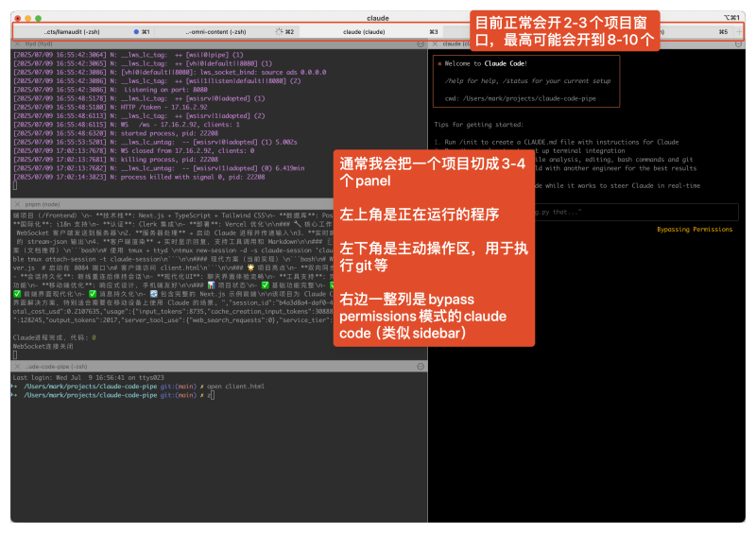Click 'process killed with signal 0' log line
The width and height of the screenshot is (756, 533).
tap(139, 177)
